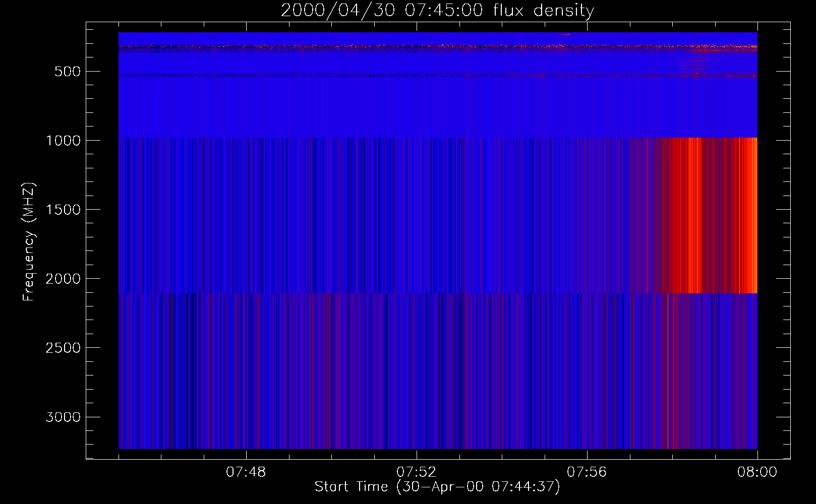Click the 07:56 time tick label
Image resolution: width=816 pixels, height=504 pixels.
pyautogui.click(x=587, y=472)
